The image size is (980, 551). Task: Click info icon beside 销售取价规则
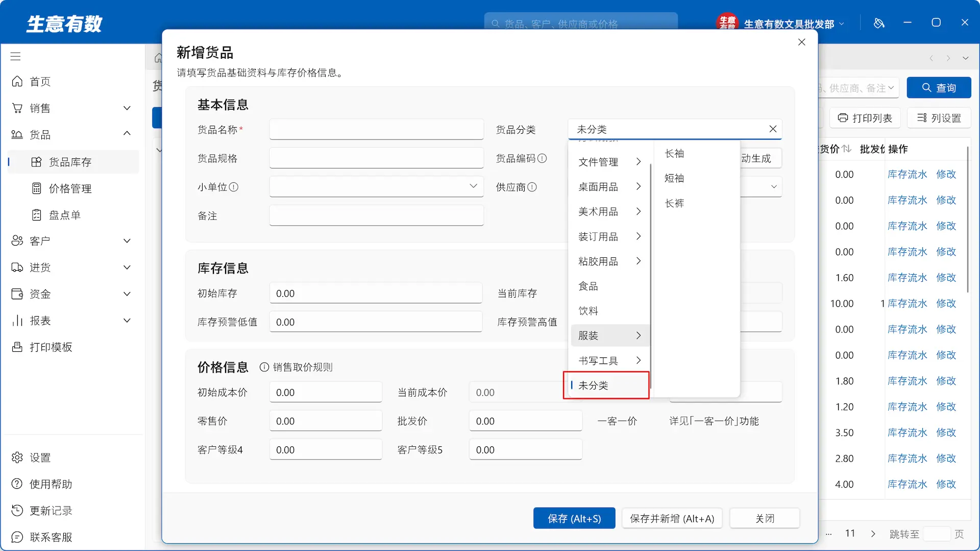pos(264,367)
